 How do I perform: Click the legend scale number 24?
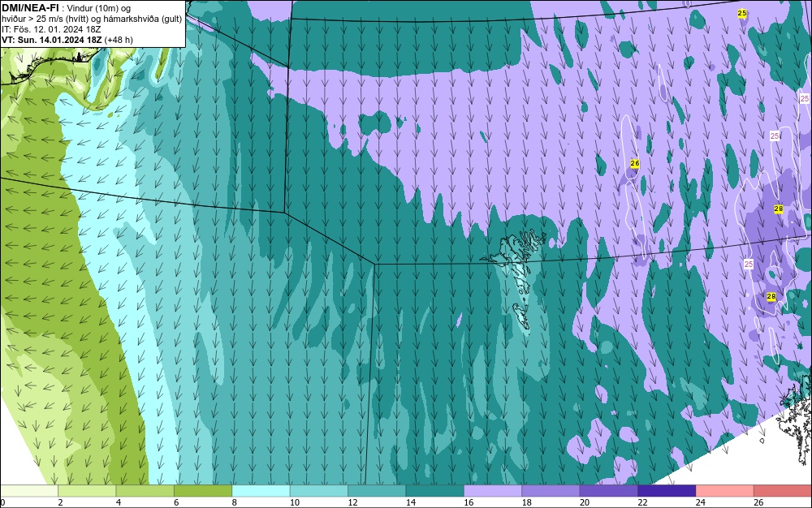(701, 502)
